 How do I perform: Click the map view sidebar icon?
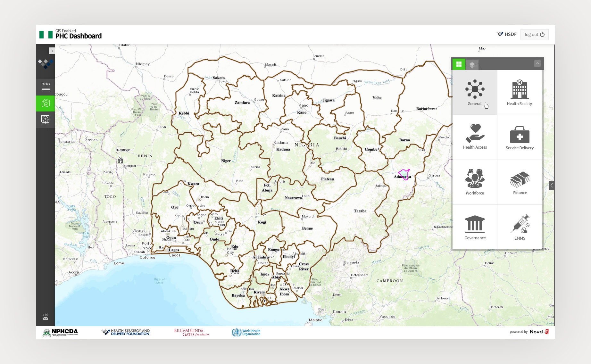click(46, 103)
